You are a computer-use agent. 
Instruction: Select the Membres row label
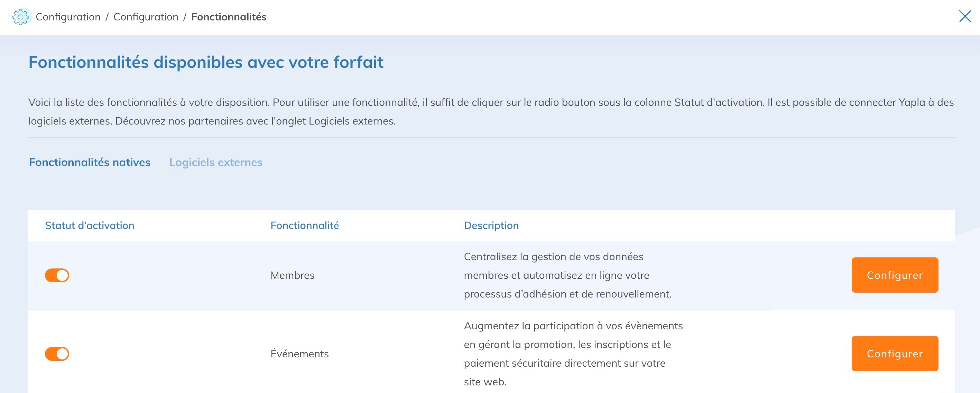pos(292,275)
